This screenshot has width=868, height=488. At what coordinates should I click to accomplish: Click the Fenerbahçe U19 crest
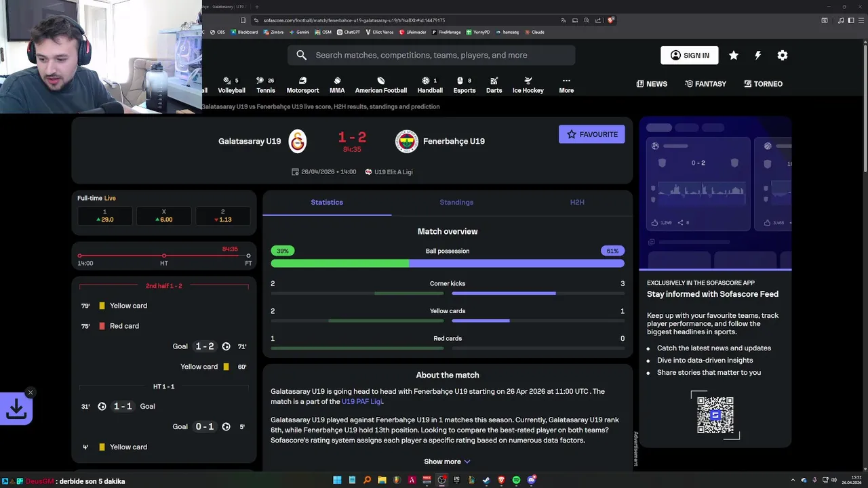[x=407, y=141]
